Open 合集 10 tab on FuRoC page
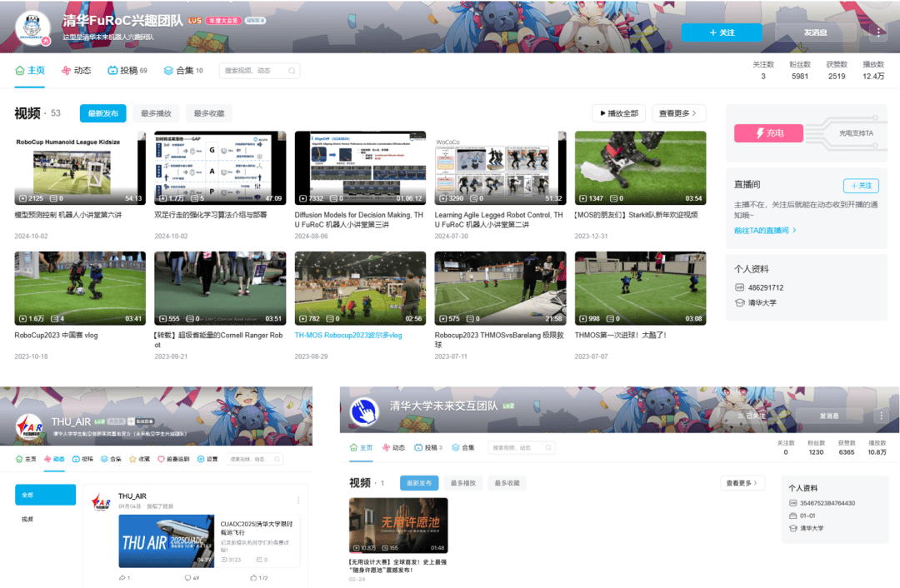 click(183, 71)
